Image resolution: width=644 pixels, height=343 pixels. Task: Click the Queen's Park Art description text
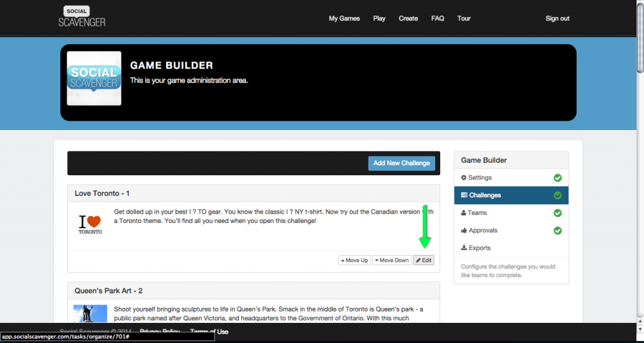pos(269,313)
